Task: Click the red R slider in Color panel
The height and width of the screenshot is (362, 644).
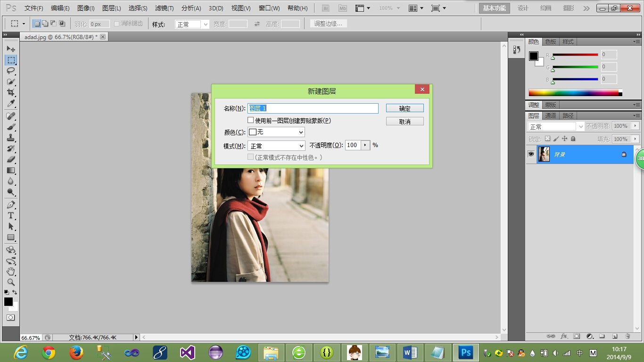Action: coord(575,55)
